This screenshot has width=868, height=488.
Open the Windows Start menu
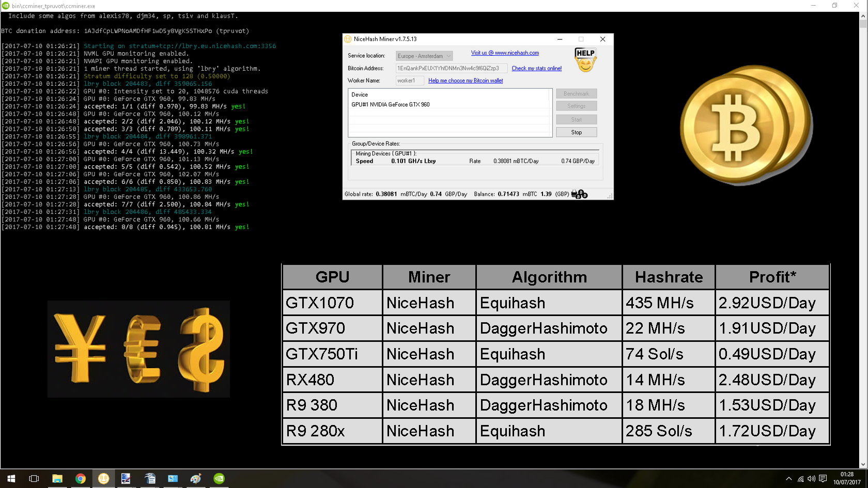[x=11, y=479]
